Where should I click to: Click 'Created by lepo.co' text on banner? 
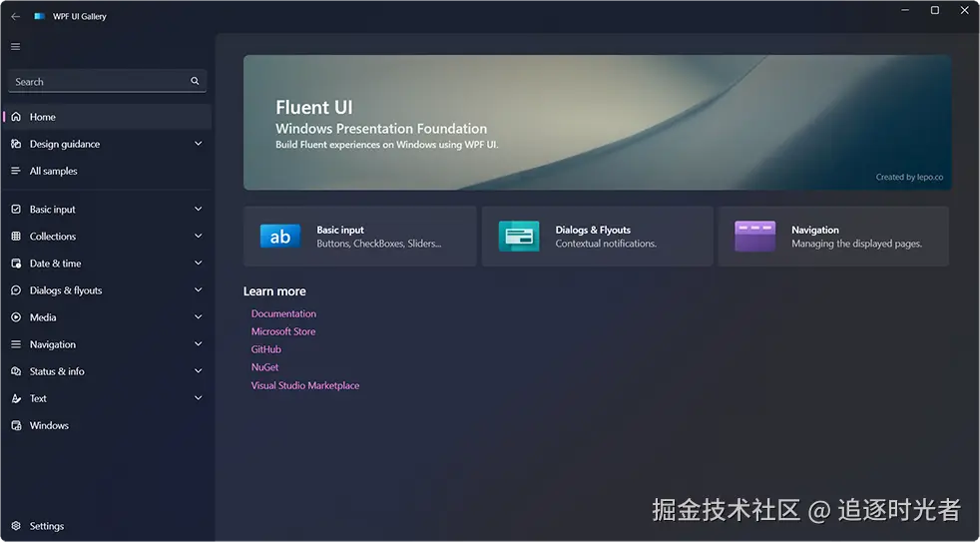coord(909,177)
